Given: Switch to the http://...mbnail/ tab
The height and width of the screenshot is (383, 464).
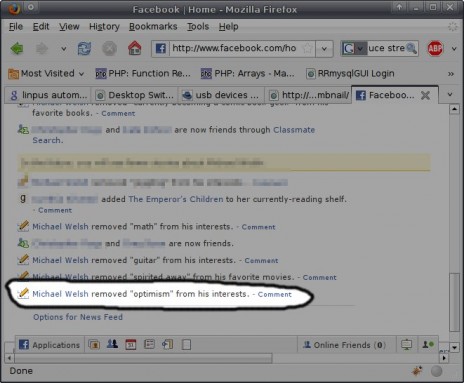Looking at the screenshot, I should coord(308,95).
